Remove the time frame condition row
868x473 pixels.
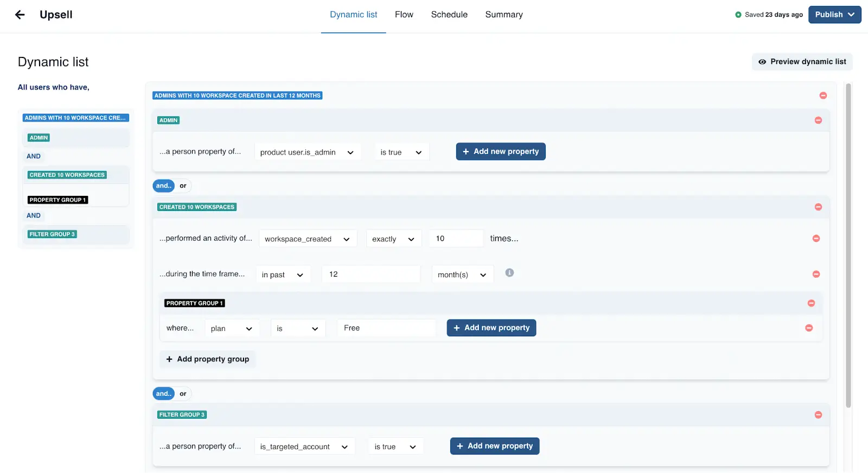point(816,274)
